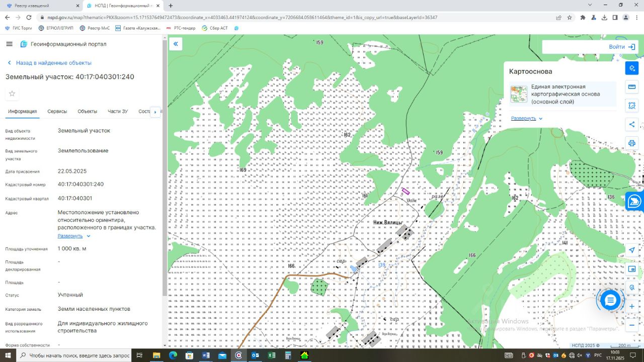Open the ГИС Торги bookmark
Viewport: 644px width, 362px height.
coord(18,28)
